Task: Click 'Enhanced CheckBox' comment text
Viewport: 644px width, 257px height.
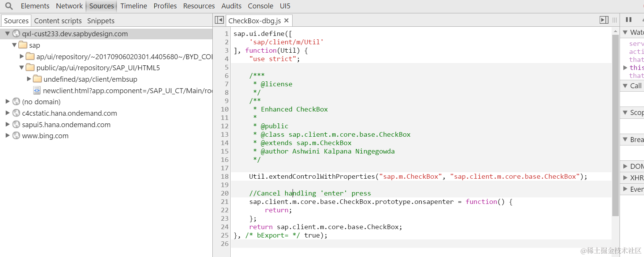Action: tap(294, 109)
